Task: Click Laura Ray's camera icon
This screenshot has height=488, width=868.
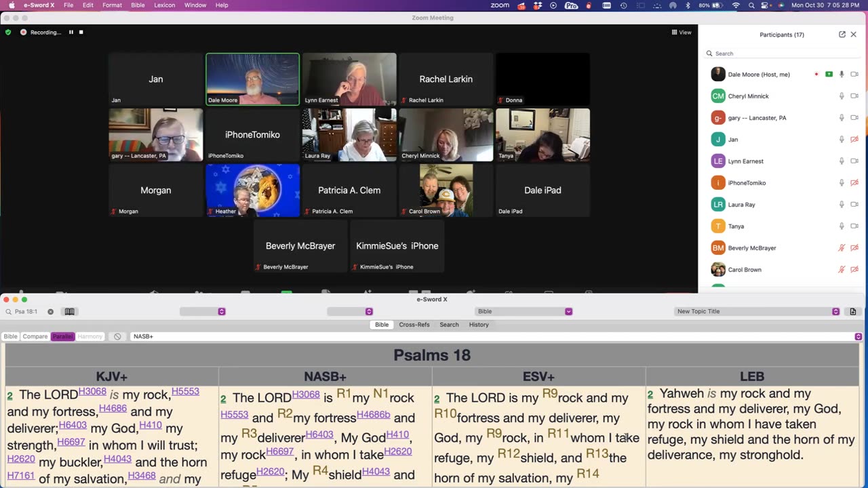Action: coord(854,205)
